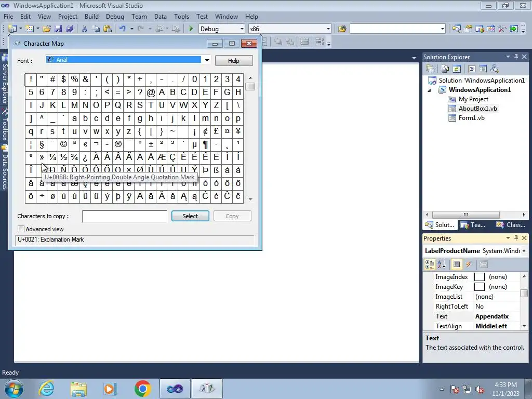Open Google Chrome from the taskbar
The image size is (532, 399).
pyautogui.click(x=143, y=389)
